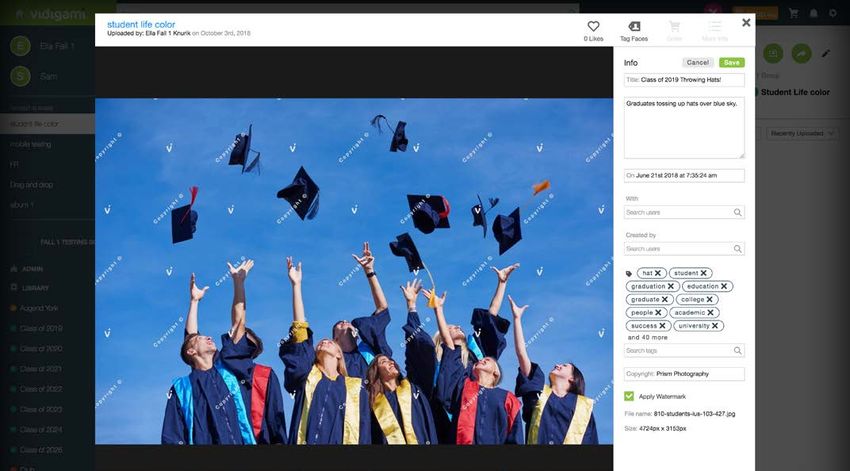The width and height of the screenshot is (850, 471).
Task: Cancel editing the photo info
Action: [x=698, y=62]
